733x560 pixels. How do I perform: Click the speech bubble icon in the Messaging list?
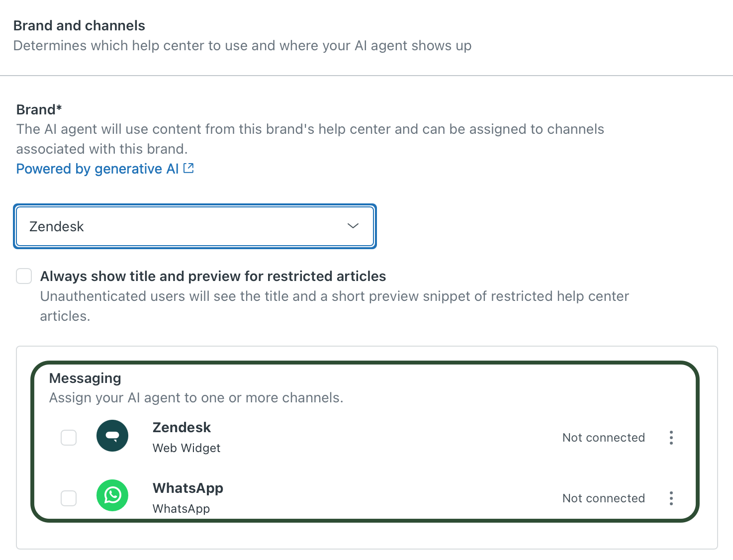click(112, 436)
